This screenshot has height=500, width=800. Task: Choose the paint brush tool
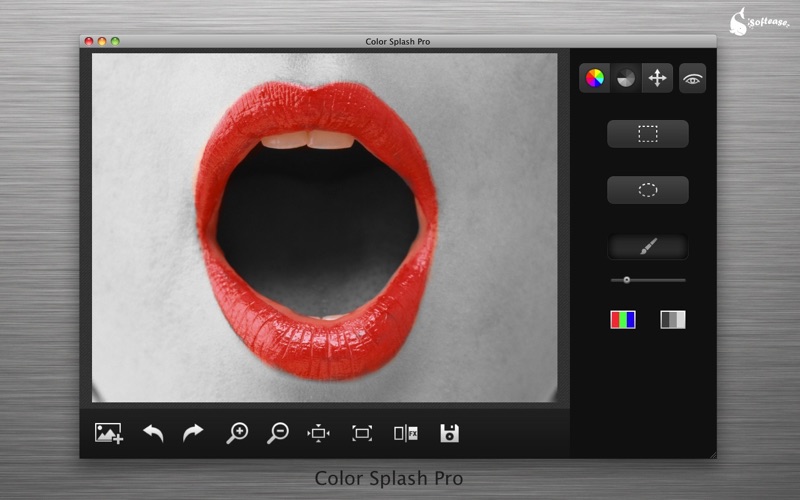[648, 246]
